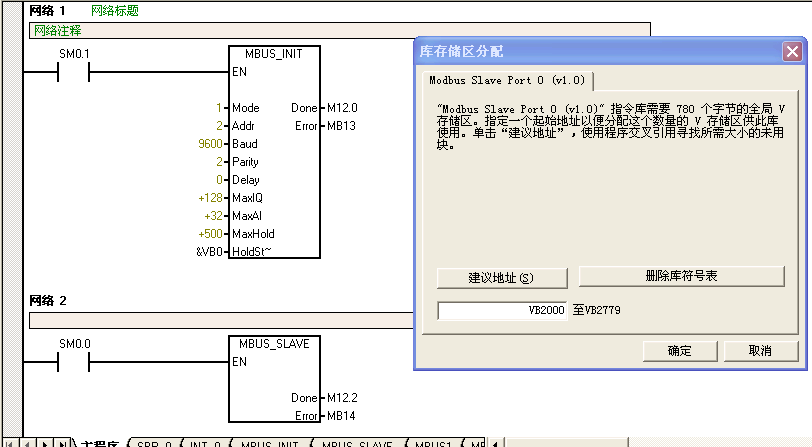812x447 pixels.
Task: Select the MBUS_SLAVE instruction box title
Action: pyautogui.click(x=274, y=344)
